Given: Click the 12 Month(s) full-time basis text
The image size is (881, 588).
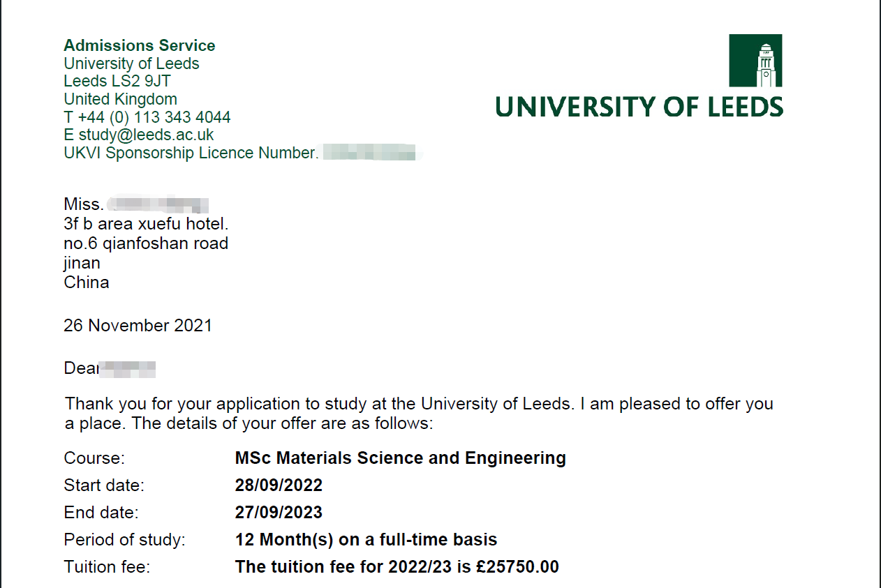Looking at the screenshot, I should coord(366,540).
